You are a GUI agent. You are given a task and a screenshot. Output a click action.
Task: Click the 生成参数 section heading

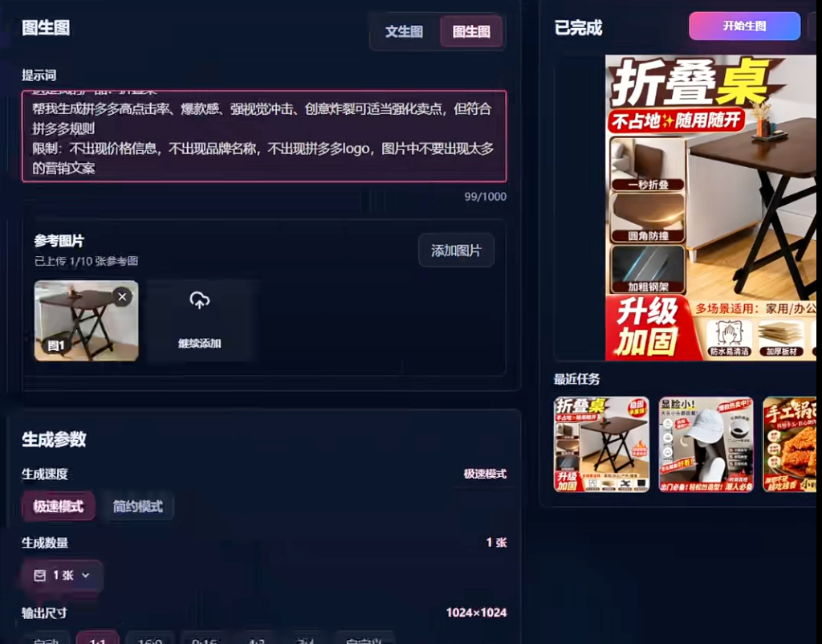(x=54, y=439)
